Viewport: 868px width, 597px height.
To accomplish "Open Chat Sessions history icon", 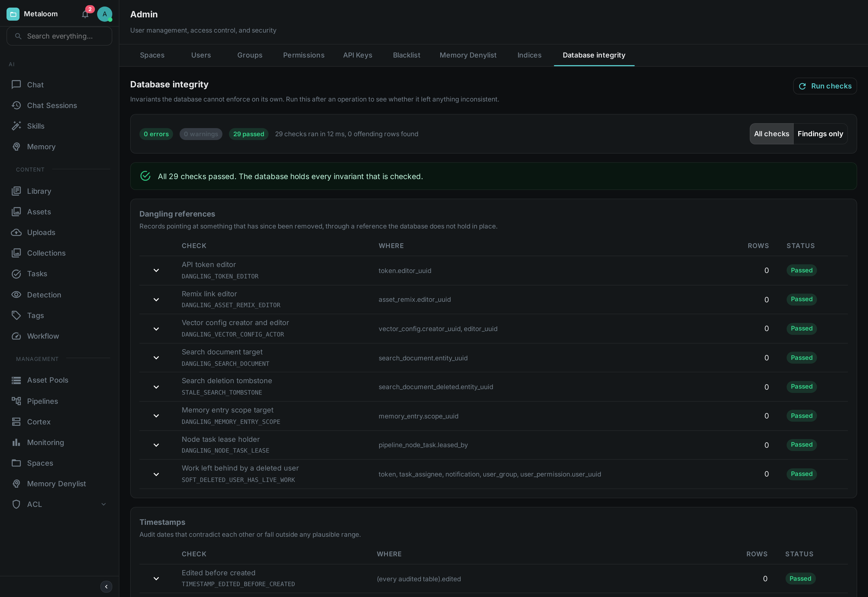I will click(16, 105).
